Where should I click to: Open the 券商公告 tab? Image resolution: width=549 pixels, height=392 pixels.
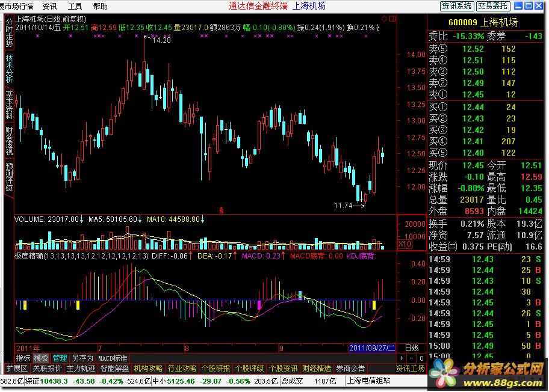pyautogui.click(x=350, y=369)
